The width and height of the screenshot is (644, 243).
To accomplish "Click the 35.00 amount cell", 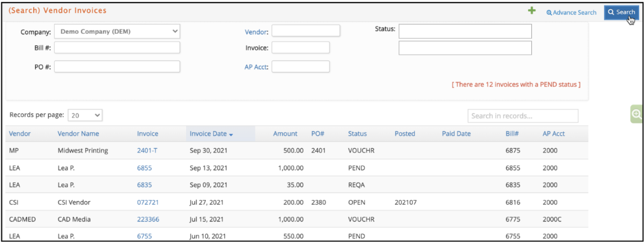I will [x=295, y=185].
